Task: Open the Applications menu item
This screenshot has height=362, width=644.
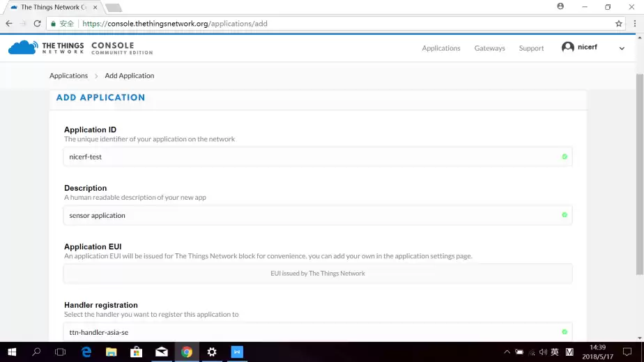Action: [440, 48]
